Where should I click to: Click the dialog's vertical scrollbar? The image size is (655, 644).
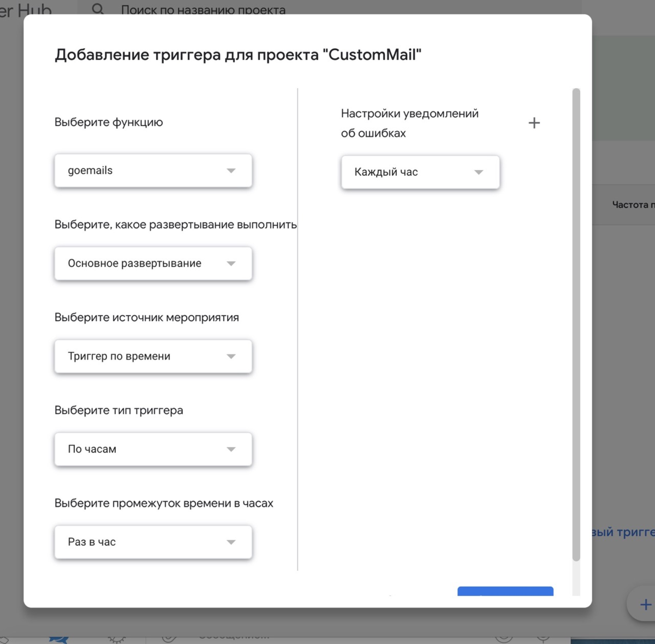pos(576,324)
